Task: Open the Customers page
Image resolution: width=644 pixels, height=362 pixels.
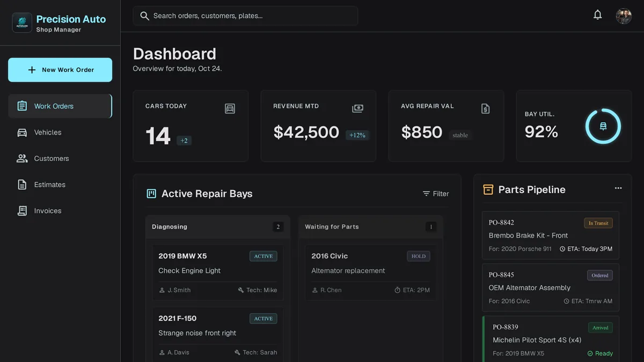Action: click(60, 159)
